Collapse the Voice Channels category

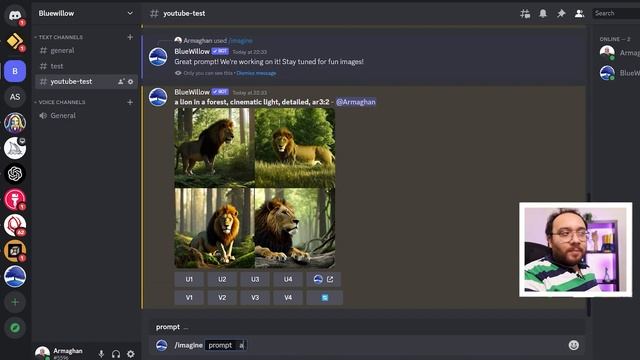[60, 102]
